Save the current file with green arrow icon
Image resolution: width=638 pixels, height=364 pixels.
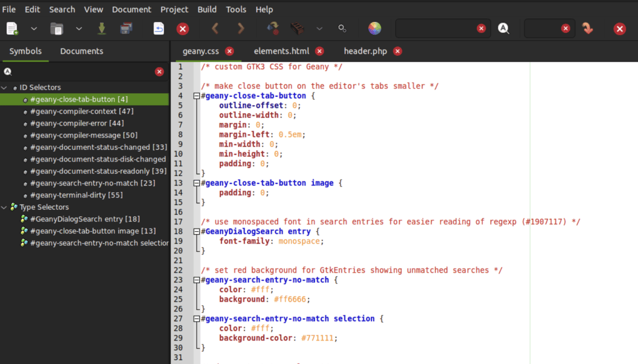pos(102,29)
